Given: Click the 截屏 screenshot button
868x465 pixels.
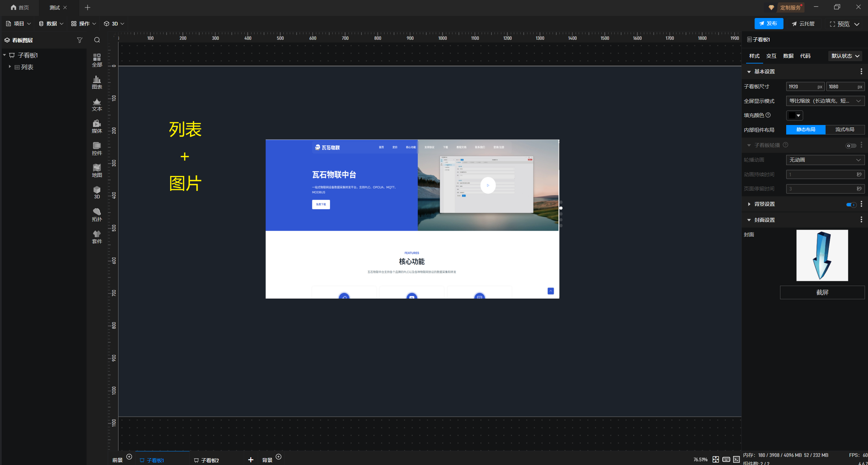Looking at the screenshot, I should [x=822, y=292].
